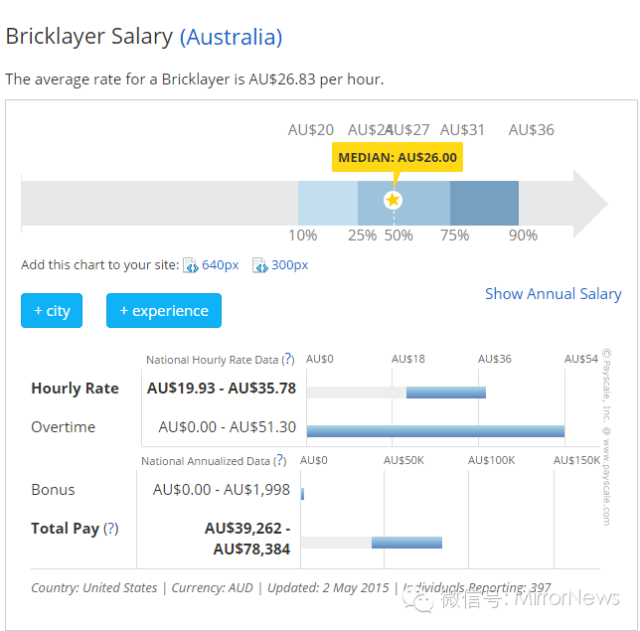The image size is (640, 631).
Task: Click the Overtime blue range bar
Action: 436,431
